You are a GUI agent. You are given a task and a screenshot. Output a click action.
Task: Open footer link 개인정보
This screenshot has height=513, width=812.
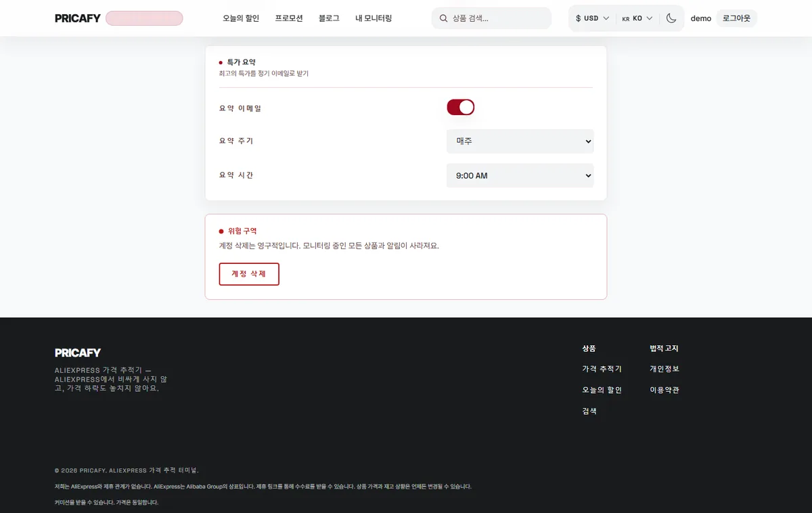point(664,369)
